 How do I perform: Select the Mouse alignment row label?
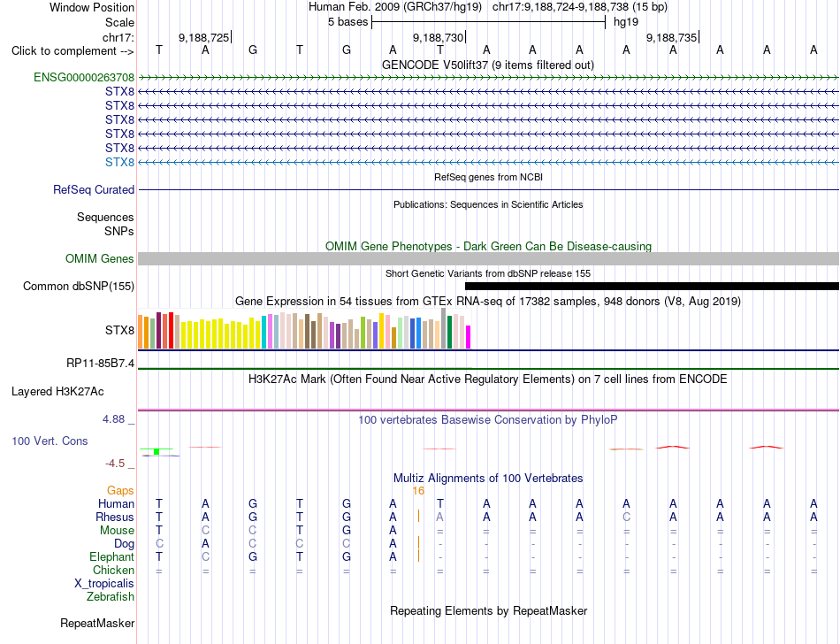(x=117, y=531)
